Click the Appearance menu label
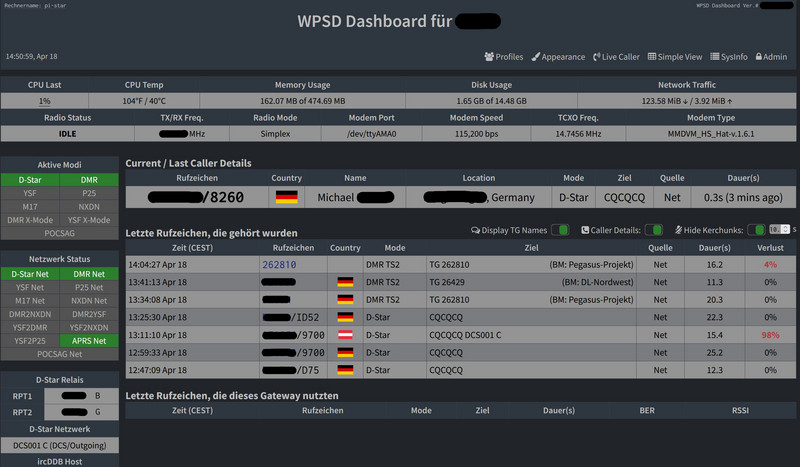The image size is (800, 467). pyautogui.click(x=563, y=57)
